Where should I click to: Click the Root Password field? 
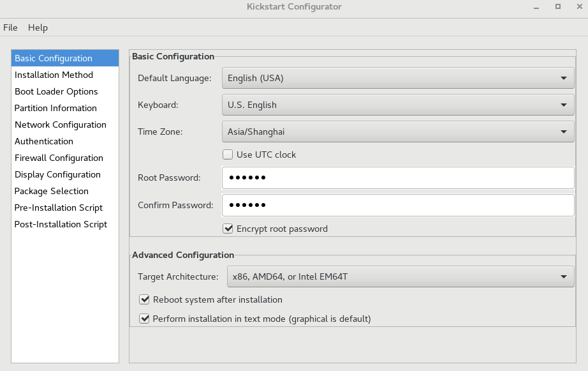[x=397, y=178]
